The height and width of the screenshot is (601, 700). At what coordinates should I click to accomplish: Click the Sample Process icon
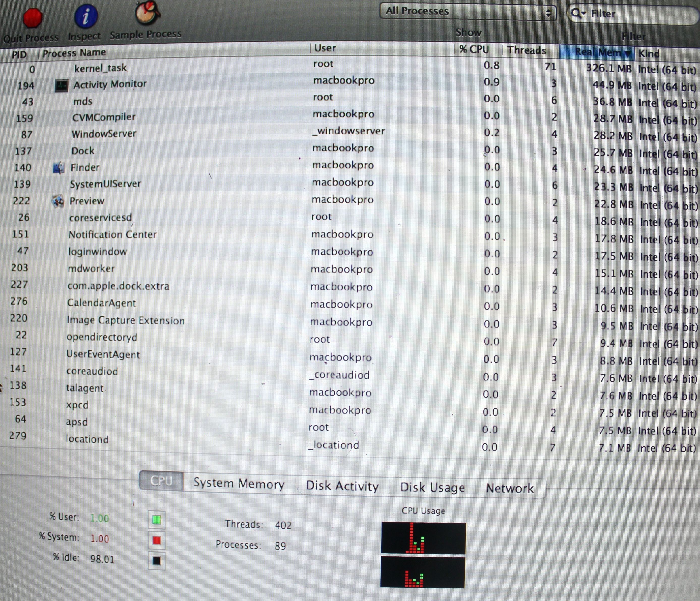147,14
